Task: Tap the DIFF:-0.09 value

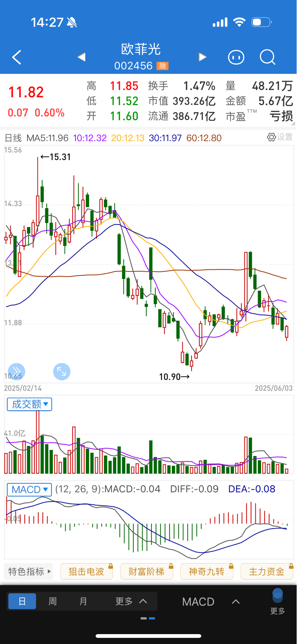Action: point(194,489)
